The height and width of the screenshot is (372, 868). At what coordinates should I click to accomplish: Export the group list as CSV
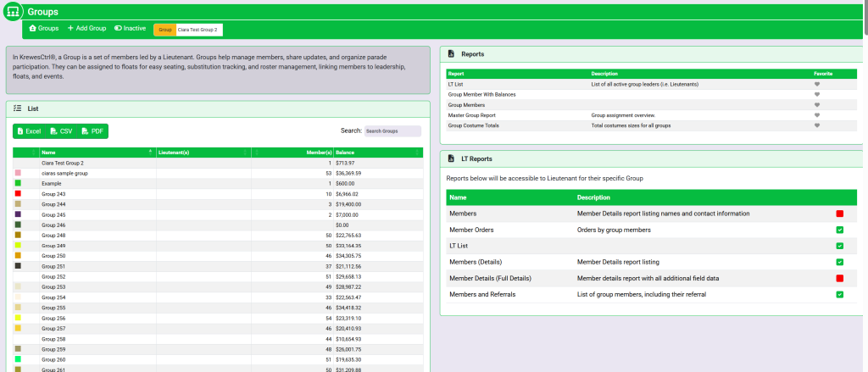61,131
